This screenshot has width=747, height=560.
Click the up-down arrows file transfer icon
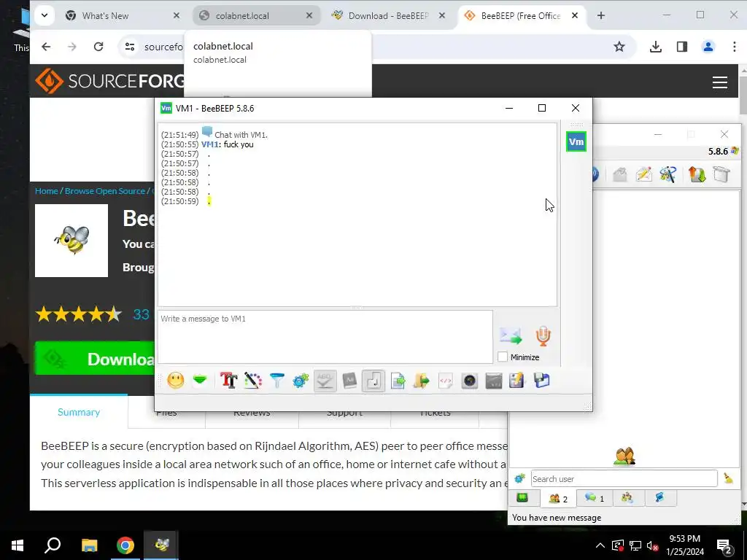[x=697, y=174]
